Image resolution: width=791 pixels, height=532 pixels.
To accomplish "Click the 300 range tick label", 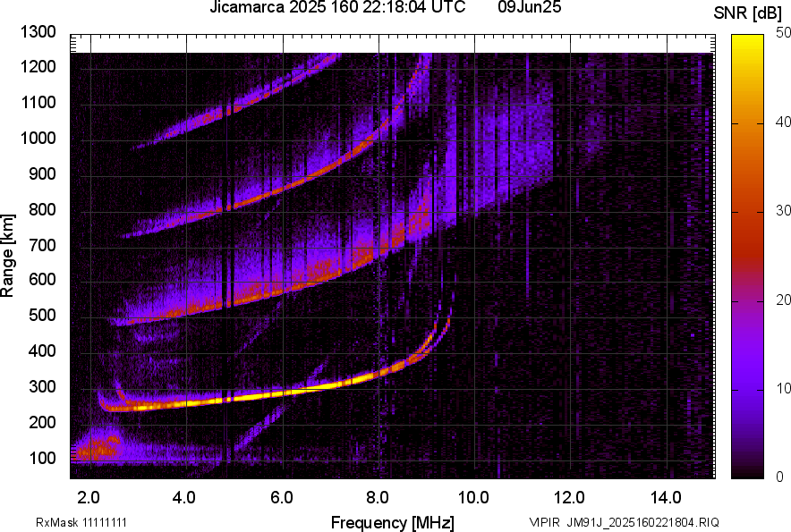I will [42, 387].
